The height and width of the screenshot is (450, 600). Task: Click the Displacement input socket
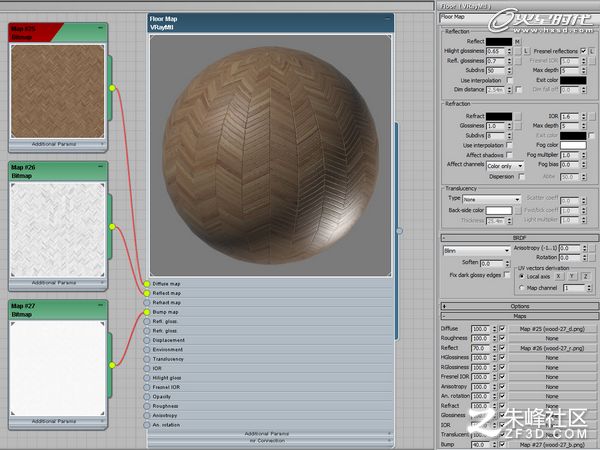[147, 340]
